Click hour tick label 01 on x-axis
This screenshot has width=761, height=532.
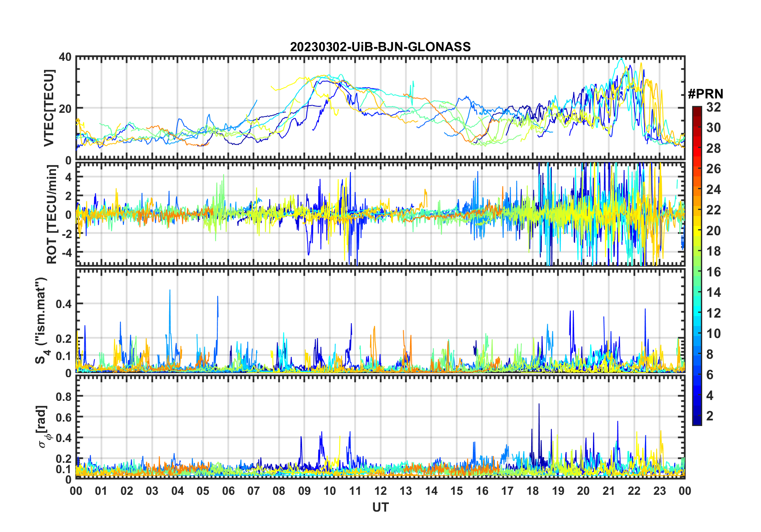pyautogui.click(x=102, y=491)
